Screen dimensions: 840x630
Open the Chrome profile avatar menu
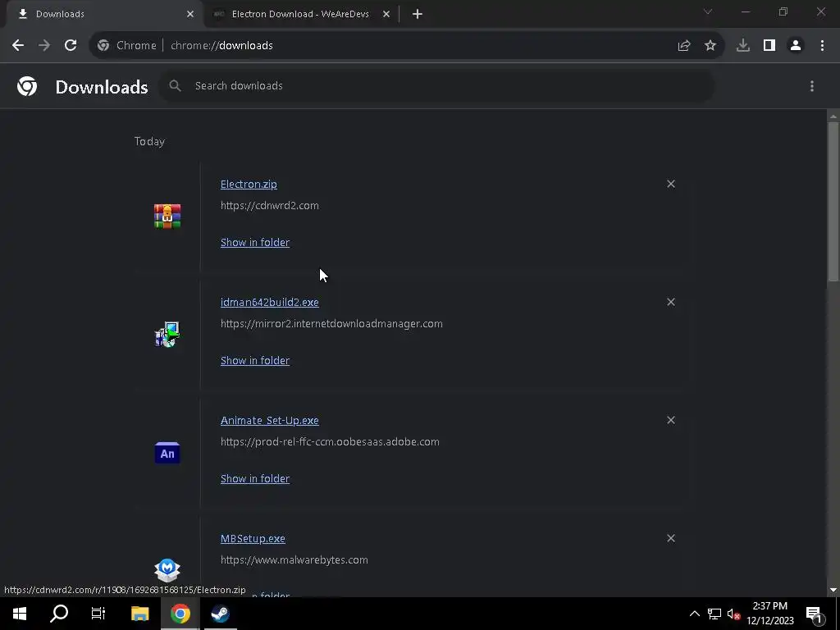pos(796,46)
